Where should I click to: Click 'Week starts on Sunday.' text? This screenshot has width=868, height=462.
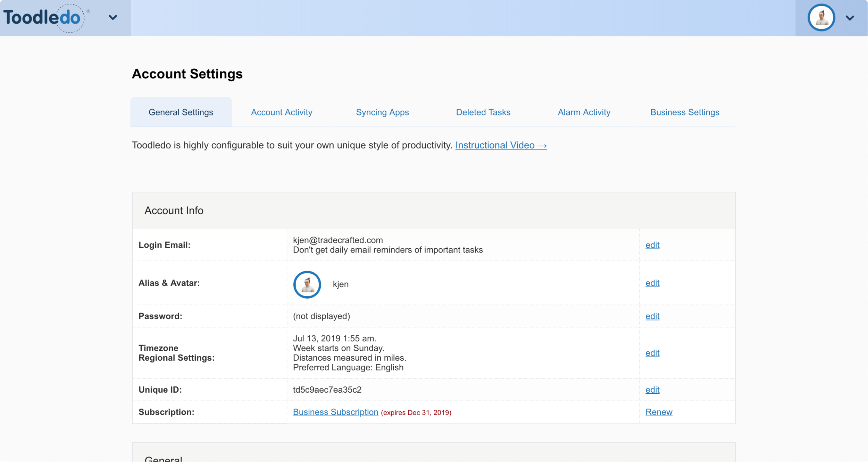point(339,348)
